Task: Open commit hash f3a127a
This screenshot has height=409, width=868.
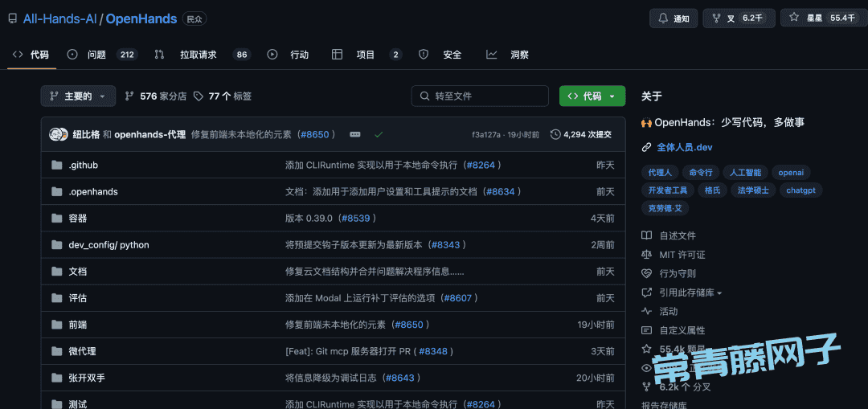Action: [x=486, y=134]
